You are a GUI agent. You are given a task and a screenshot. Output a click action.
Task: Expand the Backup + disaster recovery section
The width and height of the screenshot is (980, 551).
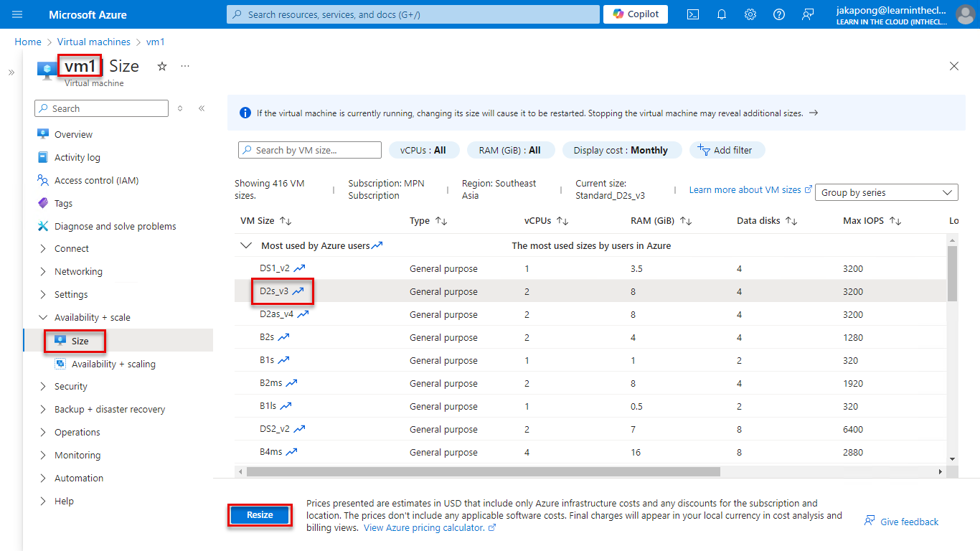click(43, 410)
